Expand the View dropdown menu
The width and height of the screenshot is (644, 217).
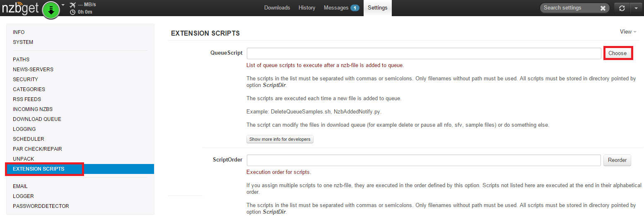628,32
